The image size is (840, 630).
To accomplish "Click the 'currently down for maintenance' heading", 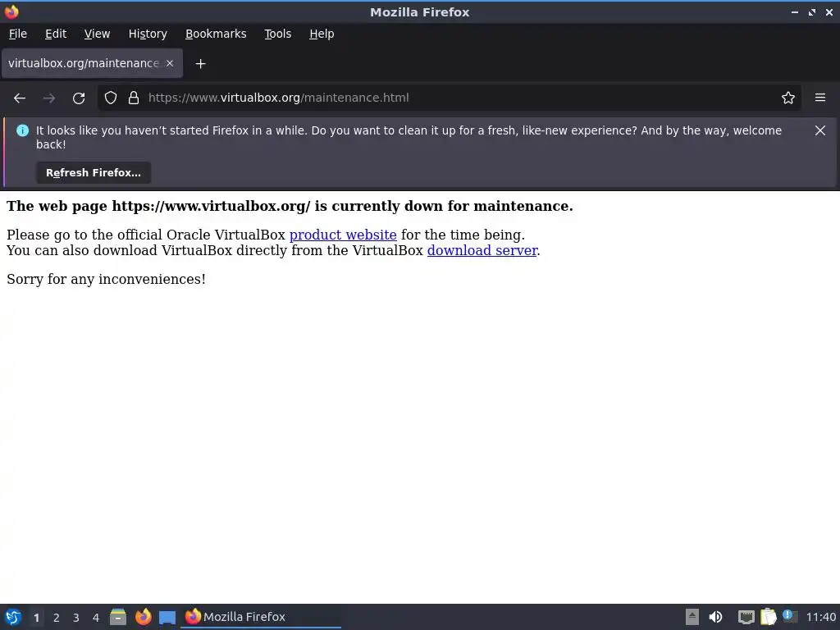I will point(290,206).
